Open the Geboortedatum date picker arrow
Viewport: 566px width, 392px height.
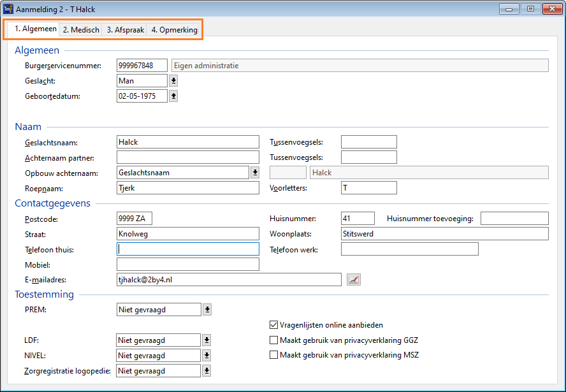pyautogui.click(x=173, y=96)
